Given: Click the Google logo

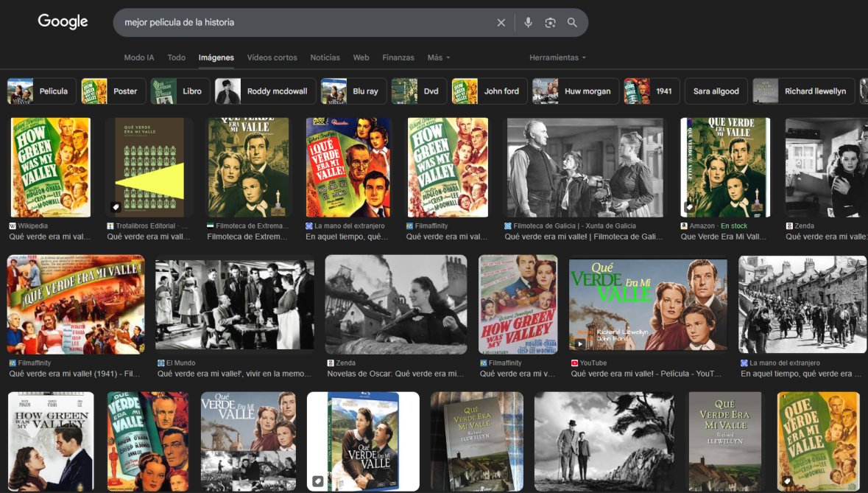Looking at the screenshot, I should [x=63, y=21].
